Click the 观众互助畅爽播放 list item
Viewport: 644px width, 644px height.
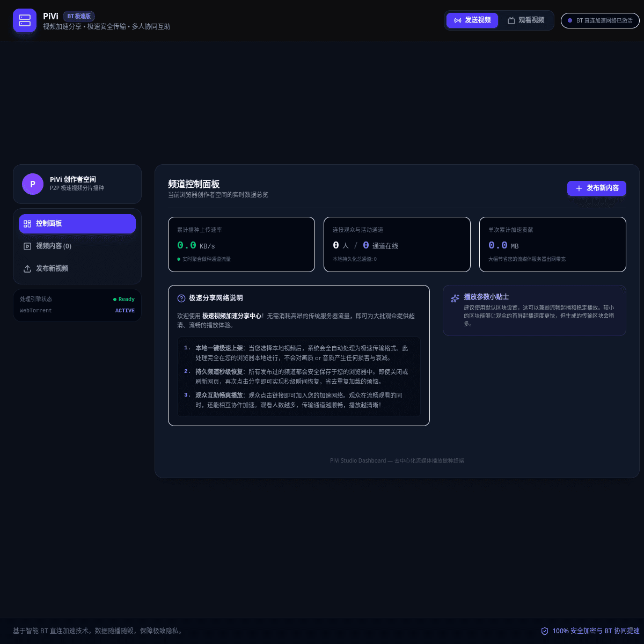point(299,400)
